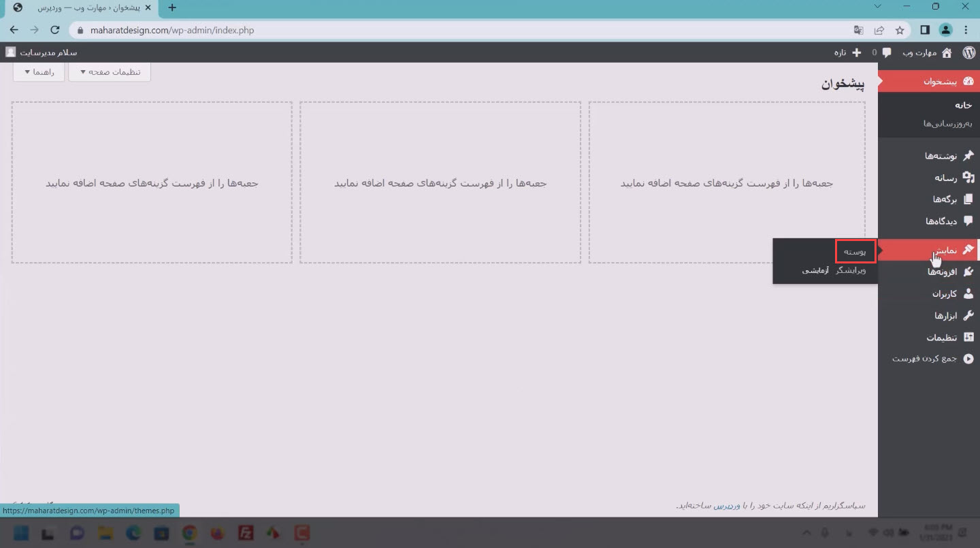Open کاربران (Users) in sidebar
The width and height of the screenshot is (980, 548).
coord(928,294)
